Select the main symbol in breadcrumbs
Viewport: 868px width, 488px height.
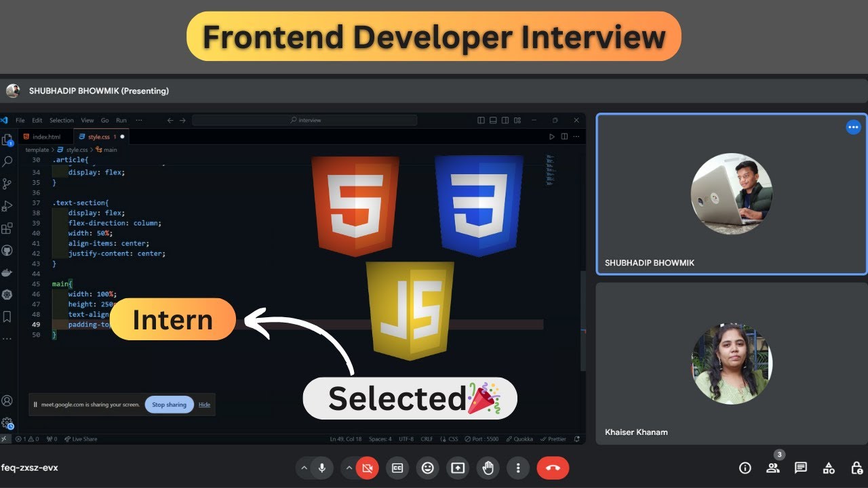pyautogui.click(x=106, y=150)
